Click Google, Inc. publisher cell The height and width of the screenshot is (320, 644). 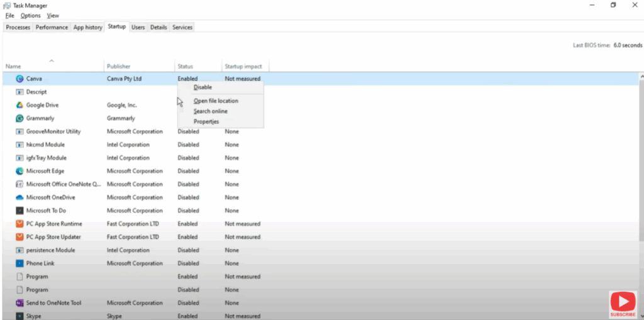[121, 105]
